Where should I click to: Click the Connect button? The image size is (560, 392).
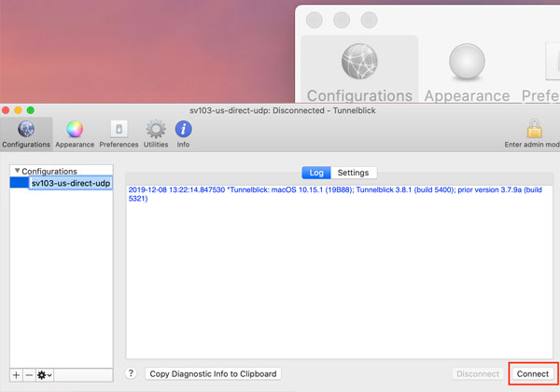(533, 373)
